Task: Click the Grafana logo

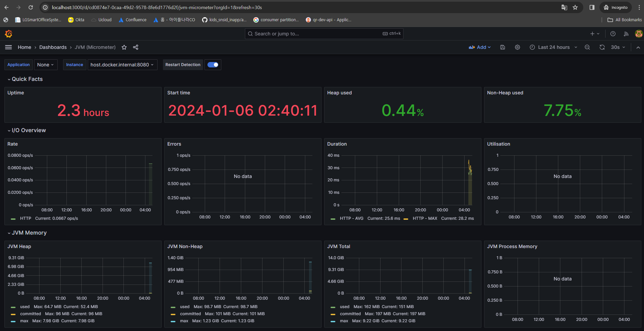Action: 8,34
